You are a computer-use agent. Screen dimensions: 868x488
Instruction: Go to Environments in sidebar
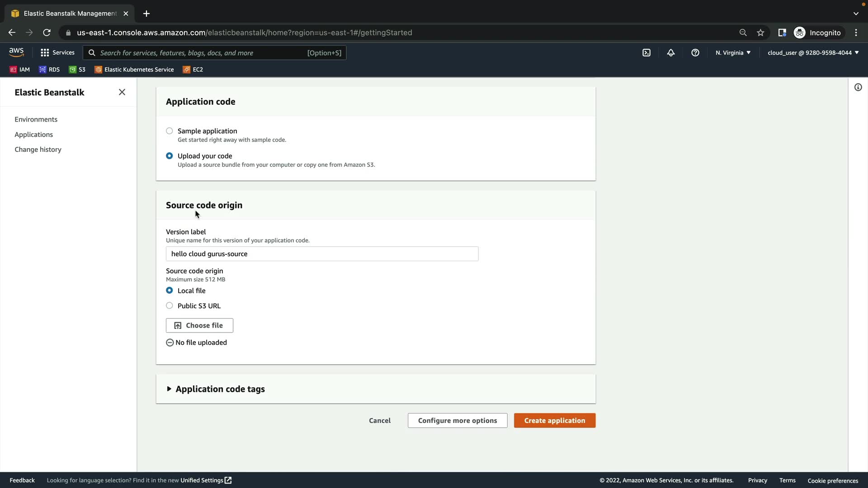[36, 119]
